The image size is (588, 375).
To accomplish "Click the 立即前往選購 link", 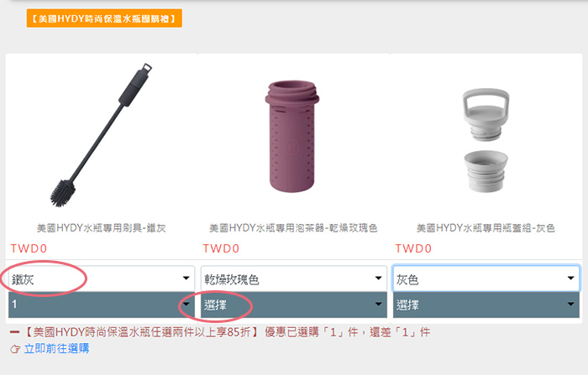I will click(56, 349).
